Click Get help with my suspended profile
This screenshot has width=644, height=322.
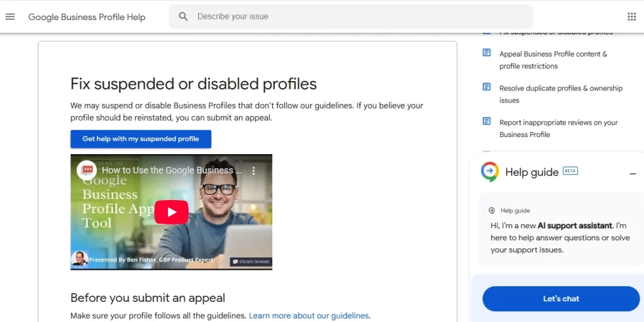141,139
